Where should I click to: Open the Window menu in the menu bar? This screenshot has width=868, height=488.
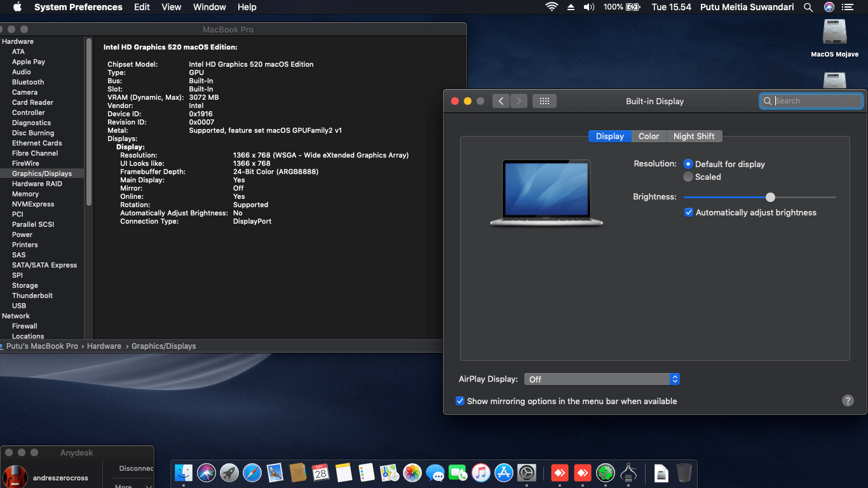pos(209,7)
